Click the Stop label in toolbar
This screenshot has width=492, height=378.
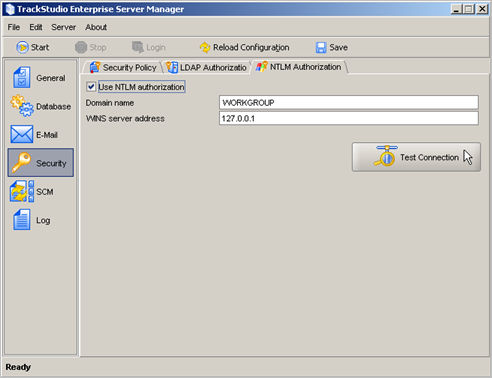point(98,47)
